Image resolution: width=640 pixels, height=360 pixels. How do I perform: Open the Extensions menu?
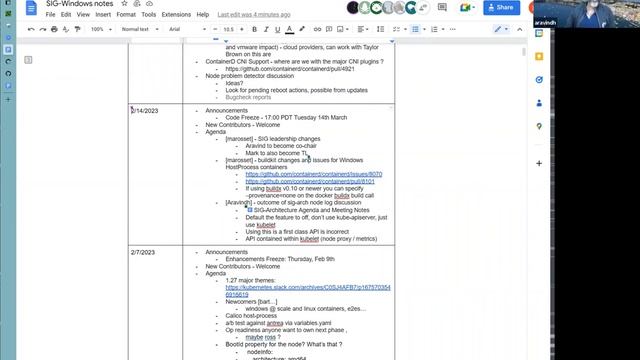pyautogui.click(x=176, y=15)
